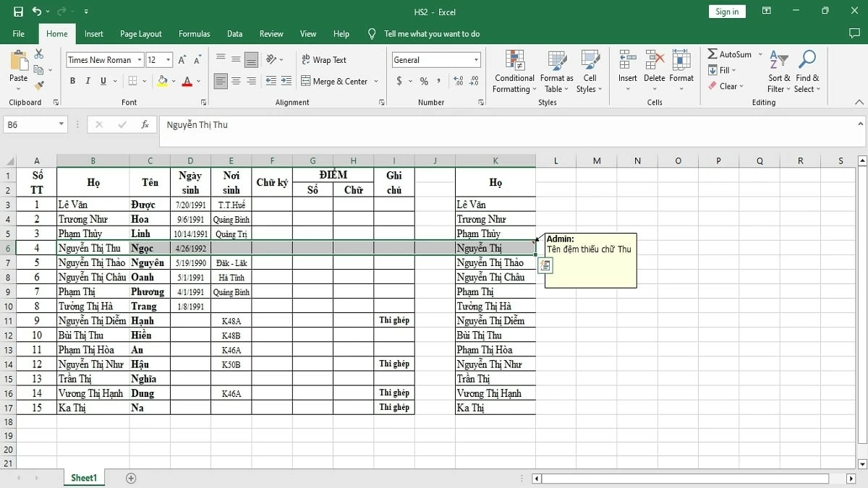Screen dimensions: 868x488
Task: Insert new cells with Insert icon
Action: click(x=627, y=65)
